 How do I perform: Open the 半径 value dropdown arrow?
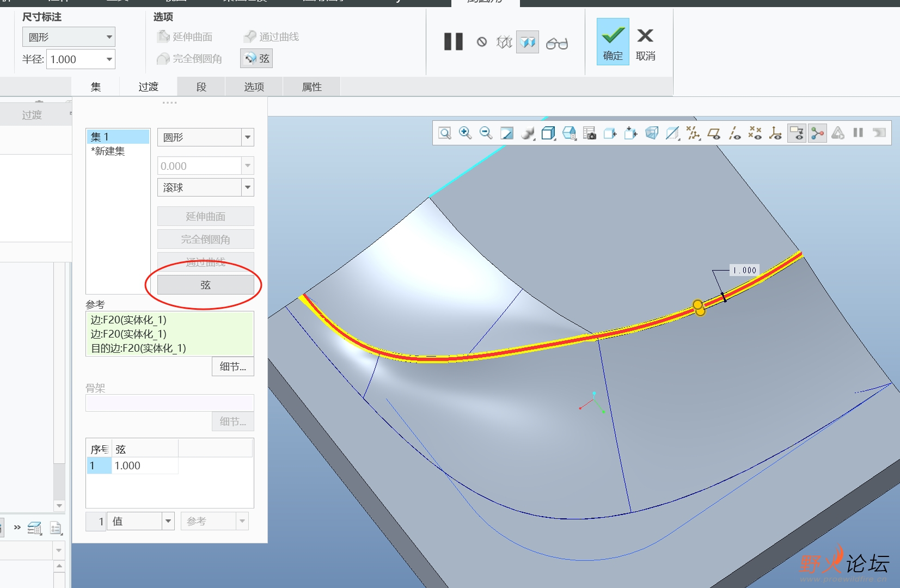coord(109,59)
